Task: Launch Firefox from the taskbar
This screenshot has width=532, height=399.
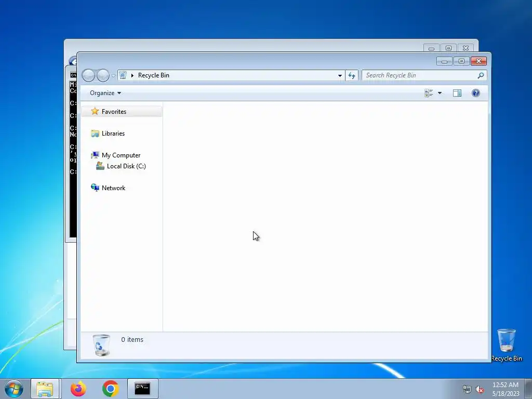Action: click(78, 389)
